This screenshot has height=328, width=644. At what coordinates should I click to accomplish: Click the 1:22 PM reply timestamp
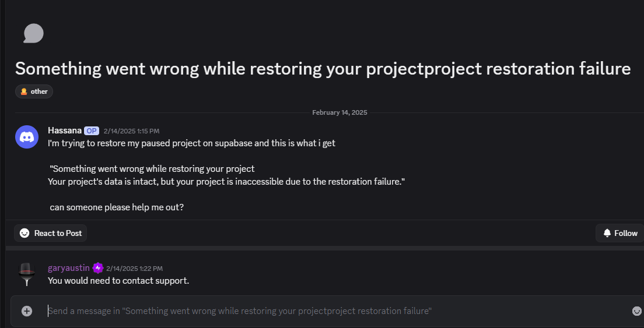[134, 269]
